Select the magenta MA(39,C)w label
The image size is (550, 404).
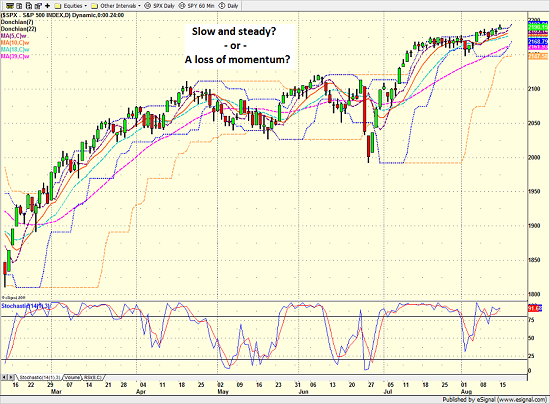15,56
